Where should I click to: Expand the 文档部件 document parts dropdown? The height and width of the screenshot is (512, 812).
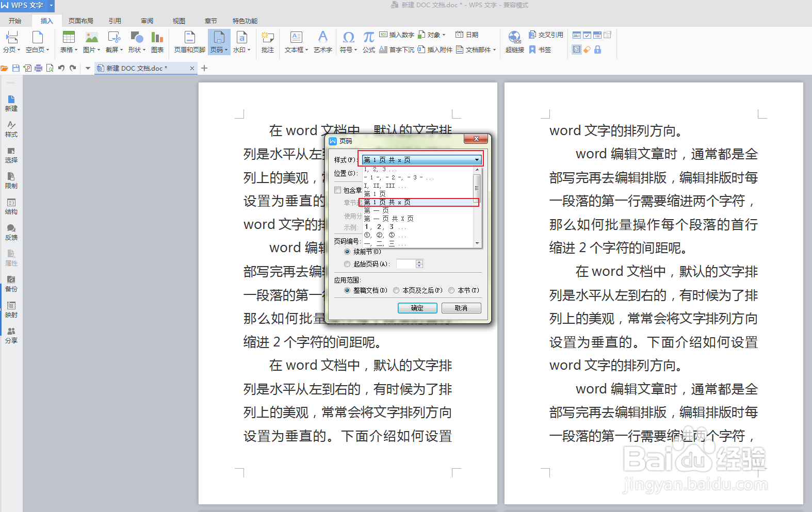[494, 50]
